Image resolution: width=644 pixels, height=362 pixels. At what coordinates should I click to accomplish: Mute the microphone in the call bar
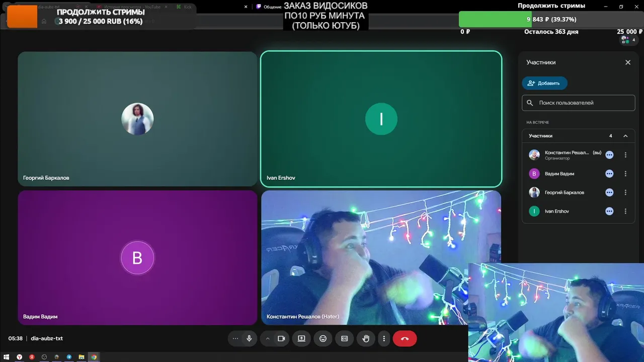(249, 339)
